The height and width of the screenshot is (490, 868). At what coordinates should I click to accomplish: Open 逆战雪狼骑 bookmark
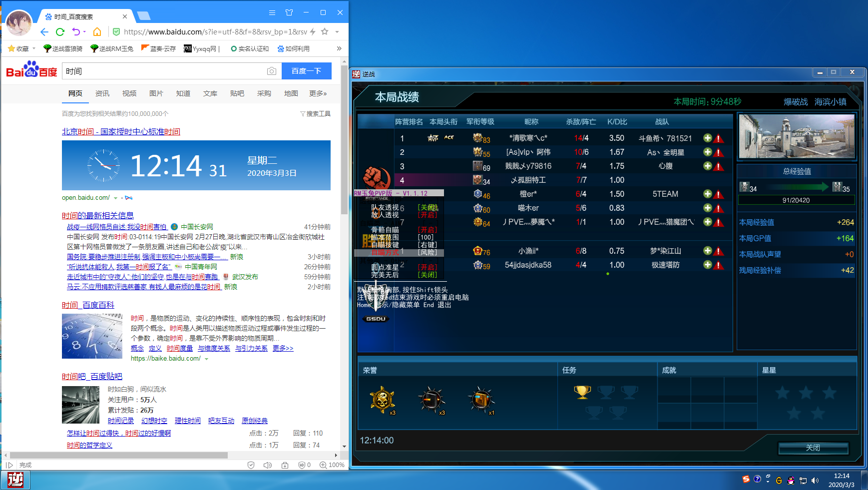tap(63, 48)
